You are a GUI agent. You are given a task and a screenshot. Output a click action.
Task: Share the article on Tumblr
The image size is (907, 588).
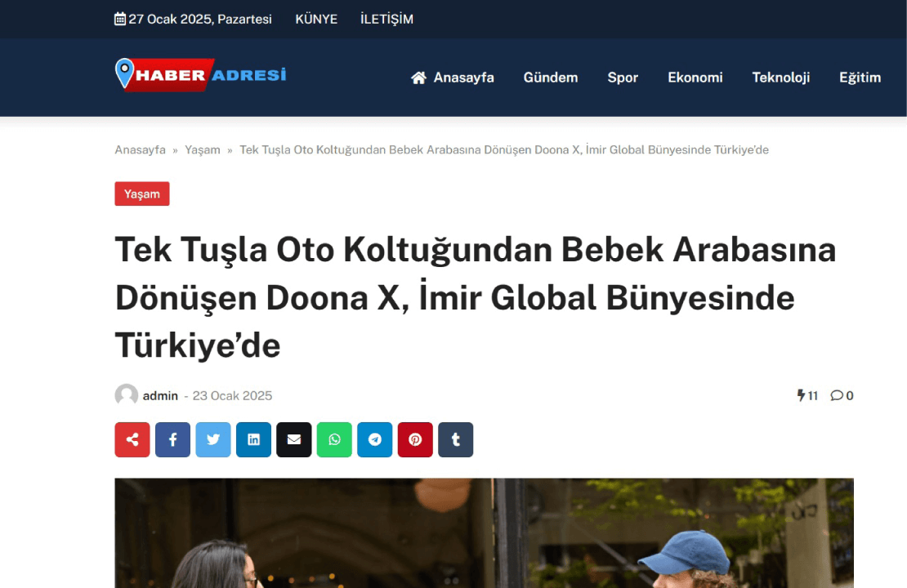[456, 440]
